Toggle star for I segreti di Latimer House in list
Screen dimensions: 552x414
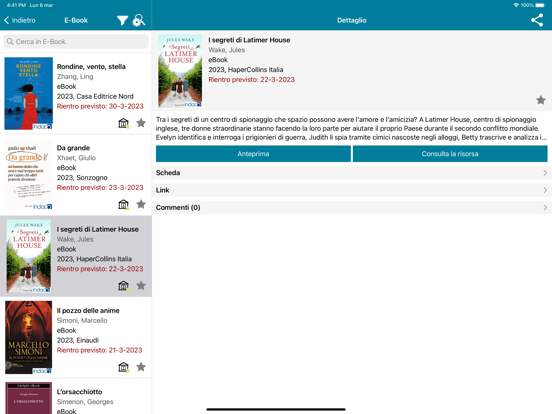[141, 286]
